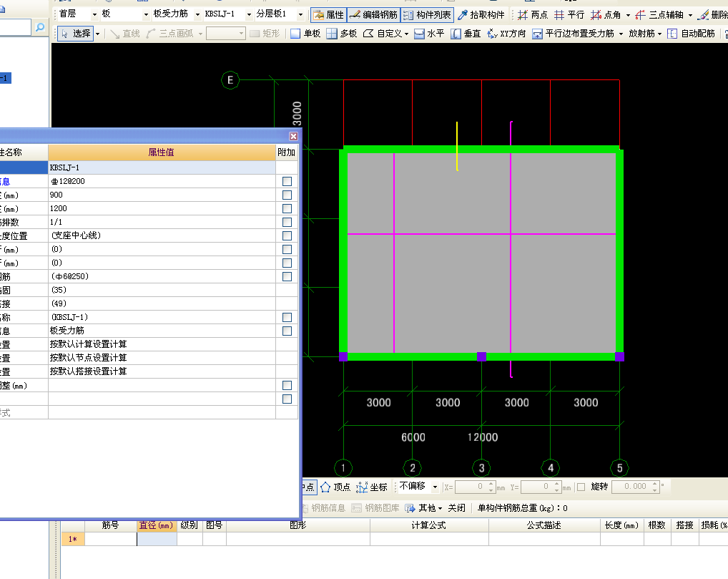The image size is (728, 579).
Task: Click the X= coordinate input field
Action: (x=471, y=487)
